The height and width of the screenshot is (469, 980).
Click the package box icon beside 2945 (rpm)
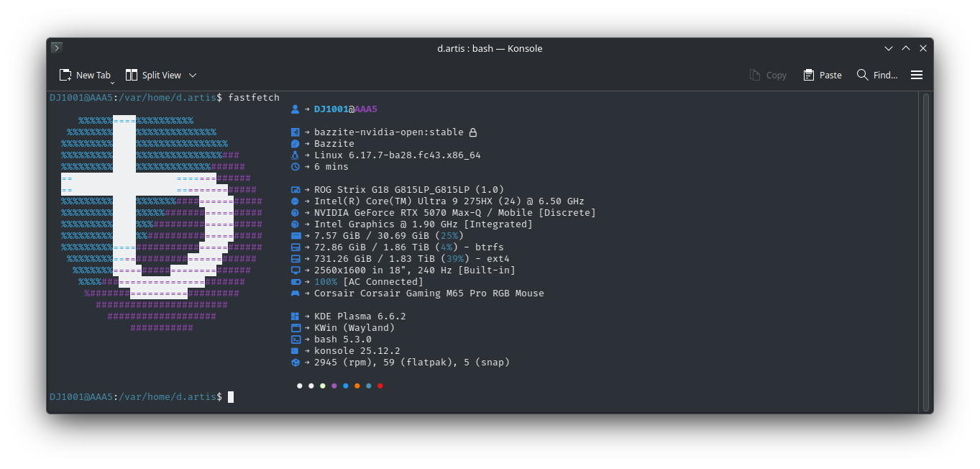[x=295, y=362]
